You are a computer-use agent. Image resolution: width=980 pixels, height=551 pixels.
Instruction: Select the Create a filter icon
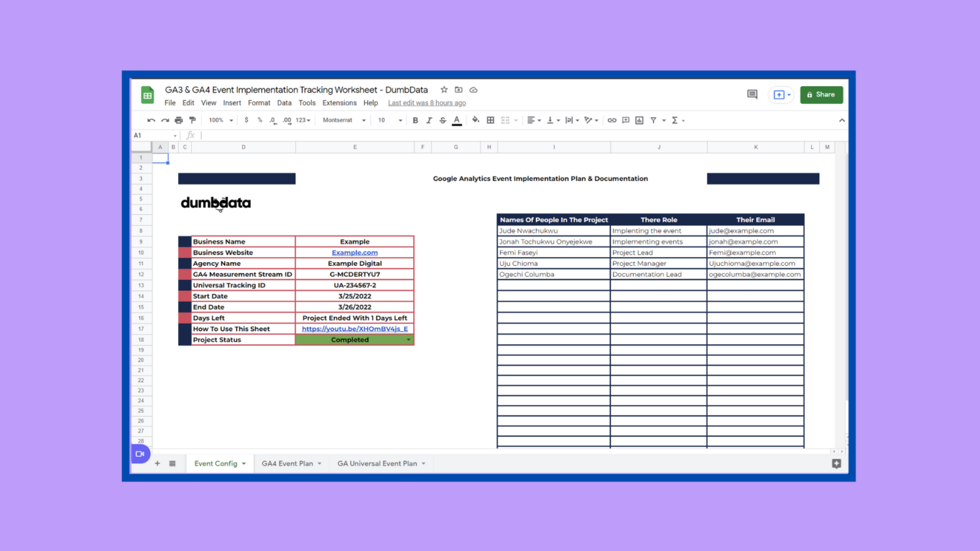(x=652, y=120)
